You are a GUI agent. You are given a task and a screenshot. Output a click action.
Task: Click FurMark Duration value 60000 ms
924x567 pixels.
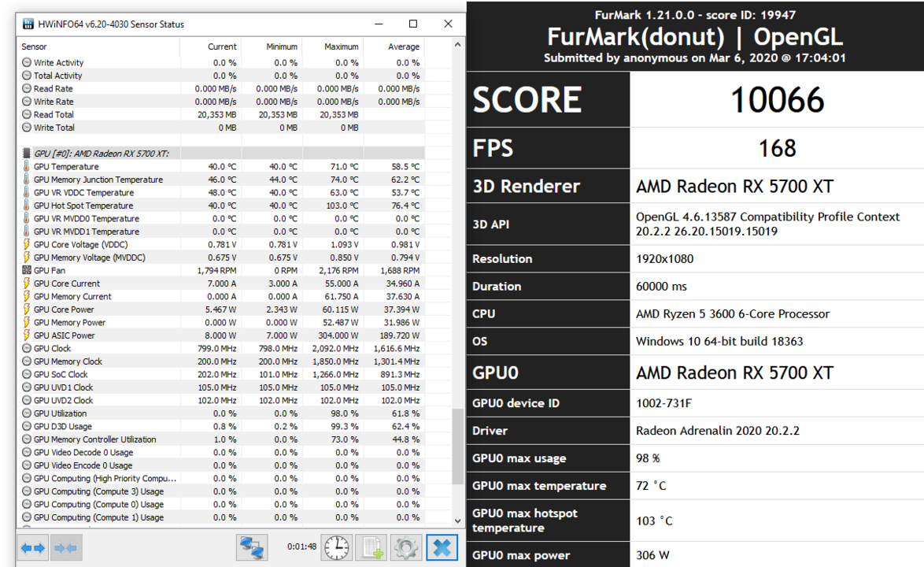click(x=661, y=287)
